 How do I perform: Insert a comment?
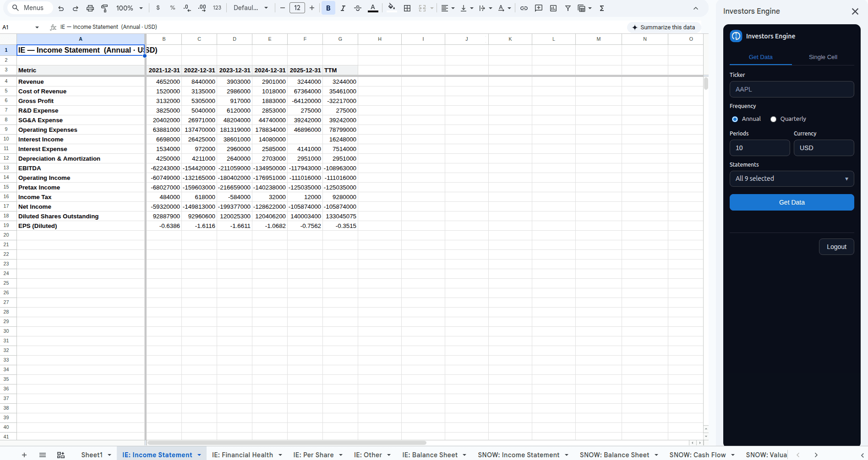click(x=539, y=8)
